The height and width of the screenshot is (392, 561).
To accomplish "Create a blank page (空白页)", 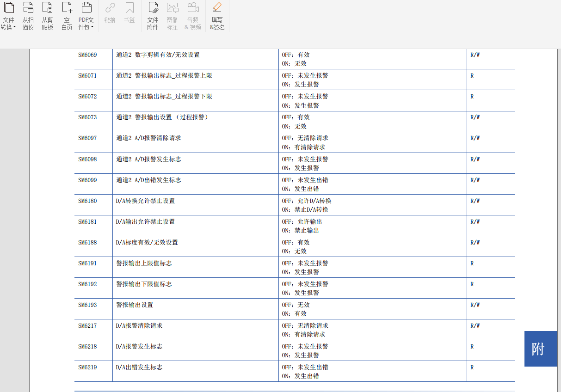I will pyautogui.click(x=67, y=8).
